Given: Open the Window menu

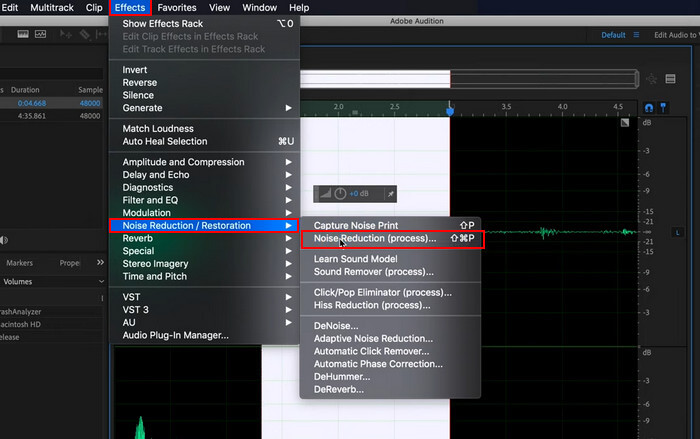Looking at the screenshot, I should [x=259, y=8].
